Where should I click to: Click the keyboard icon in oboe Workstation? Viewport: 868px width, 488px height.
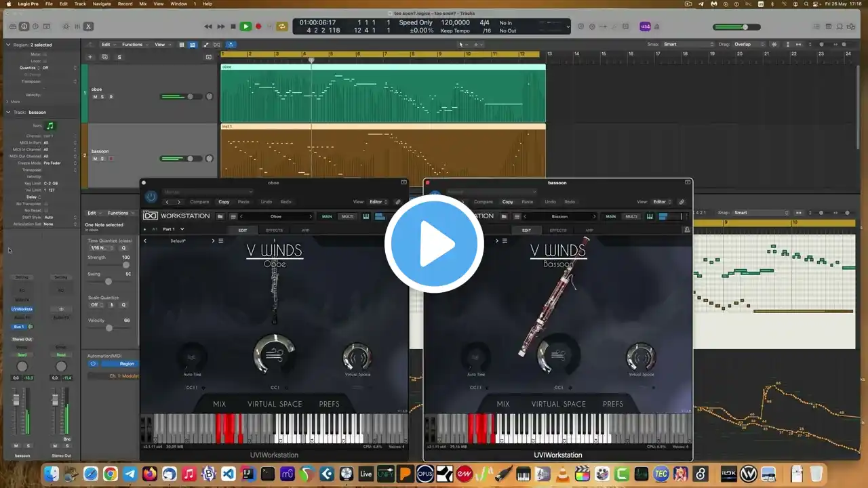366,217
